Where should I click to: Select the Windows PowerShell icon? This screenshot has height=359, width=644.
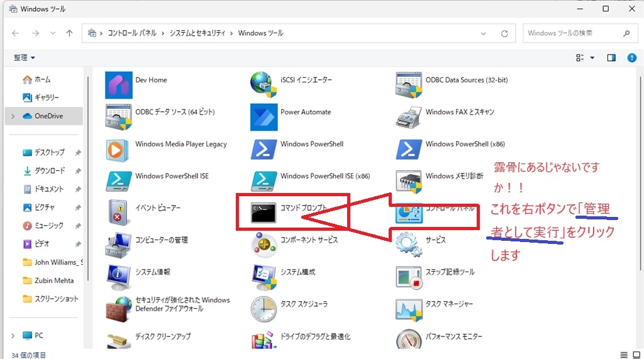point(264,149)
